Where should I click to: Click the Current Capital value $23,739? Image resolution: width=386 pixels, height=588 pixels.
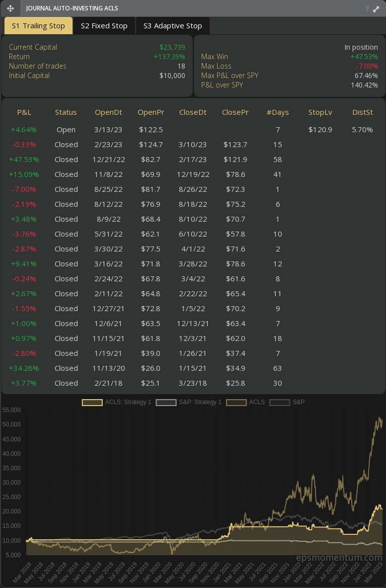(172, 47)
